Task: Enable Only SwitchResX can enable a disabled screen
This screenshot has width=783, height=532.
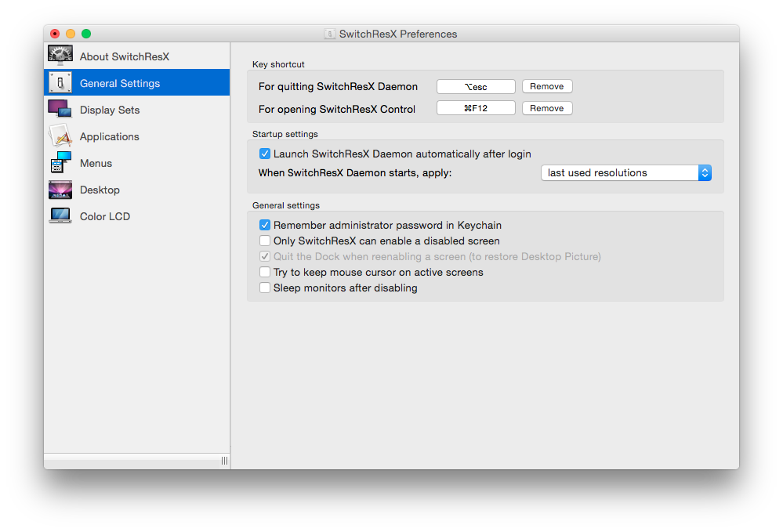Action: [265, 241]
